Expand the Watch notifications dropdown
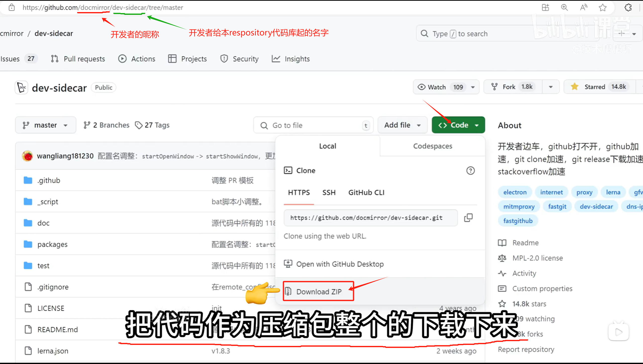 tap(473, 87)
